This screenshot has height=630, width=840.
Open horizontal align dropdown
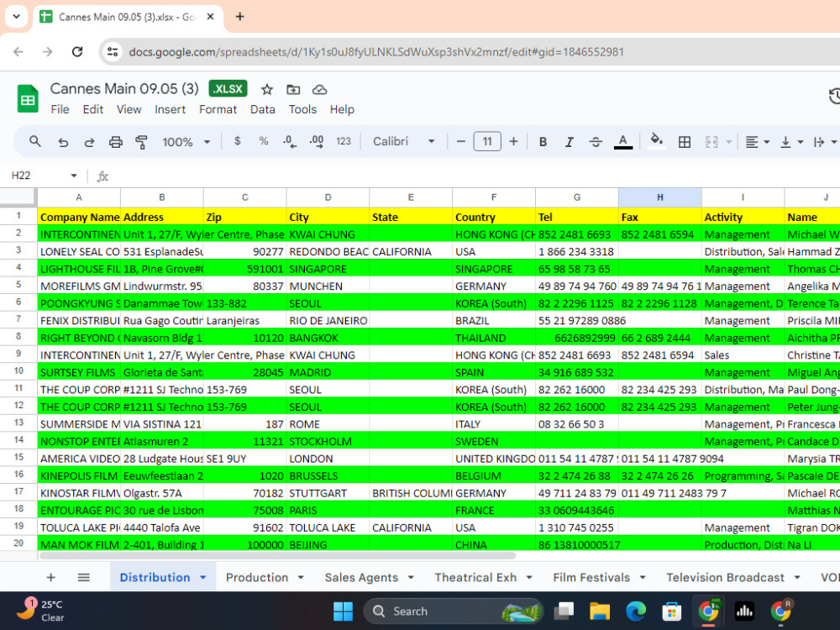757,142
